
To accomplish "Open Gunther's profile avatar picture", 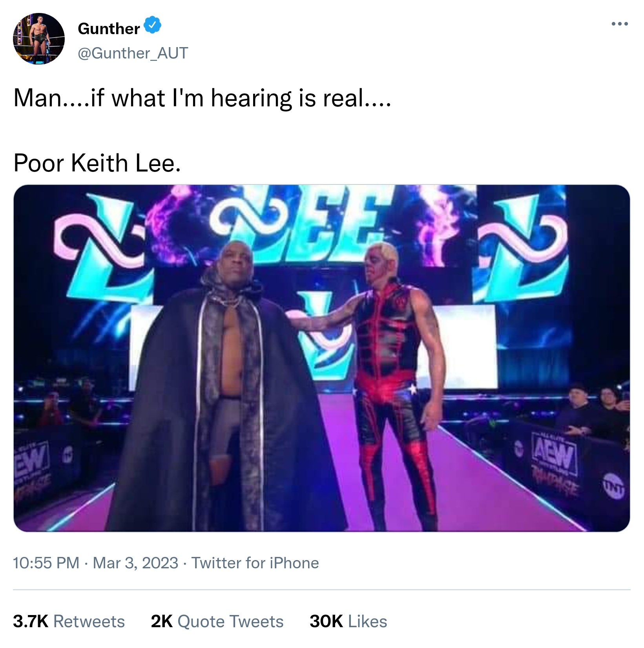I will click(39, 39).
